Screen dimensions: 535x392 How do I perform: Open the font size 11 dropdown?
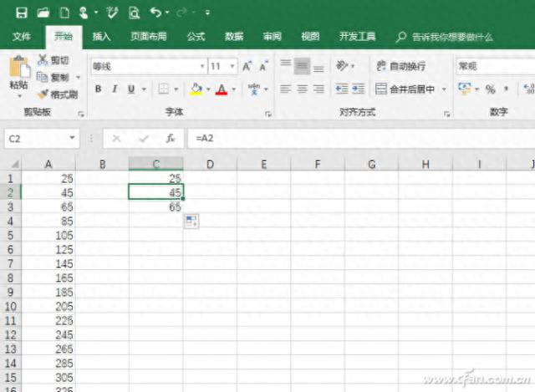pyautogui.click(x=232, y=66)
